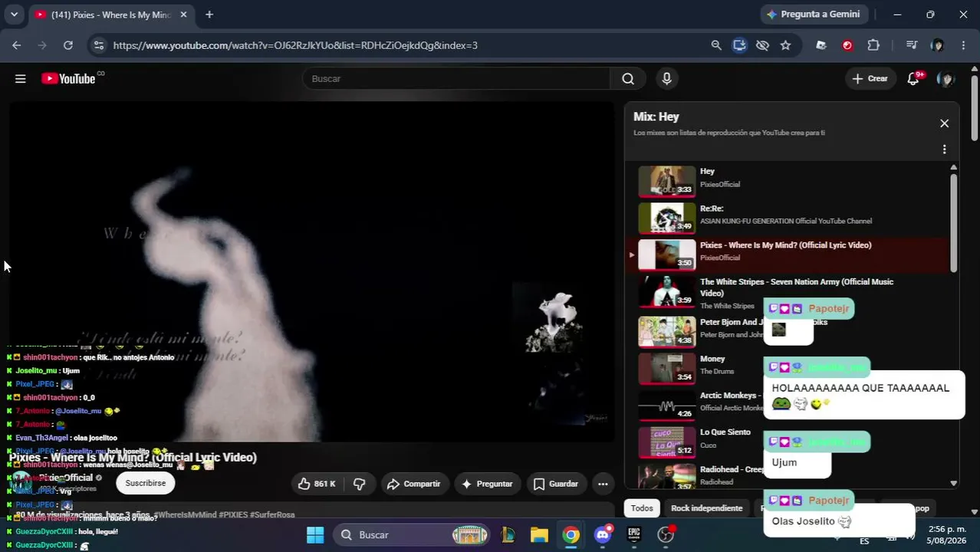This screenshot has height=552, width=980.
Task: Click install app icon in address bar
Action: (x=739, y=45)
